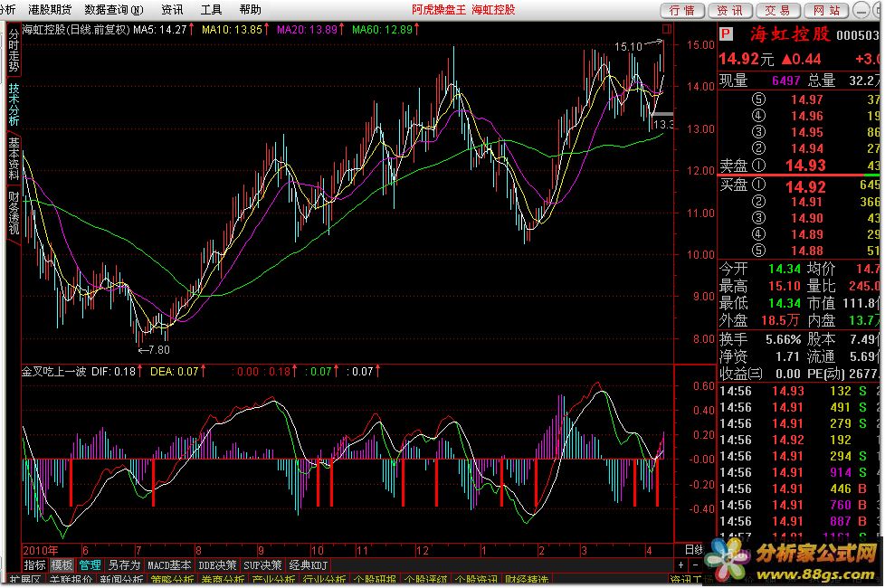This screenshot has width=885, height=588.
Task: Open the 日线 period selector
Action: pyautogui.click(x=693, y=550)
